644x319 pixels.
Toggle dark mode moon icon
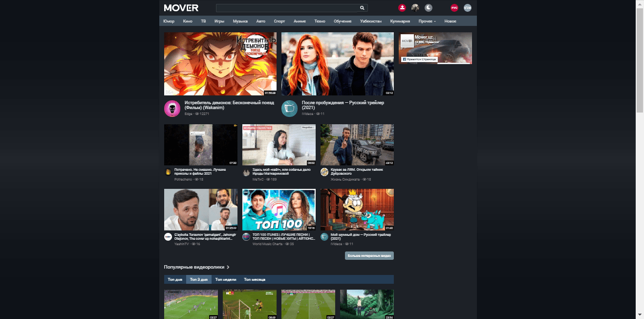429,8
